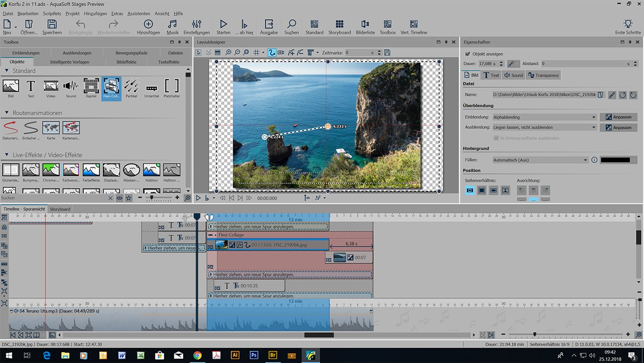Open Einstellungen from the toolbar
This screenshot has width=644, height=363.
[196, 27]
